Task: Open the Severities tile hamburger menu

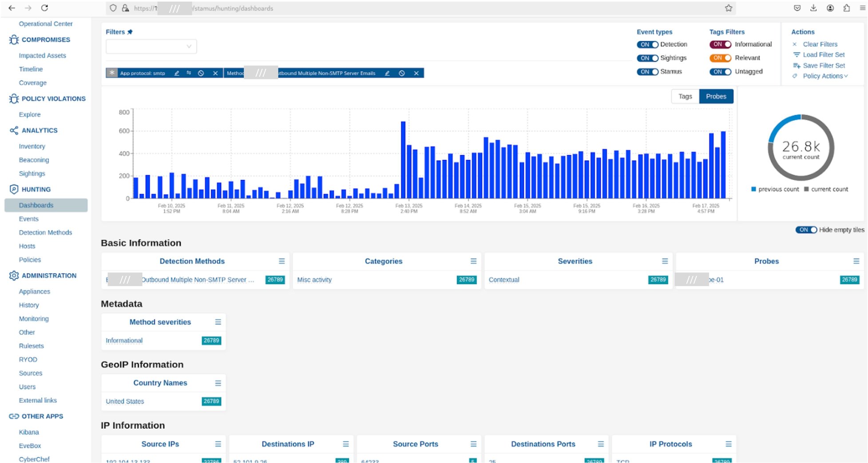Action: click(x=665, y=261)
